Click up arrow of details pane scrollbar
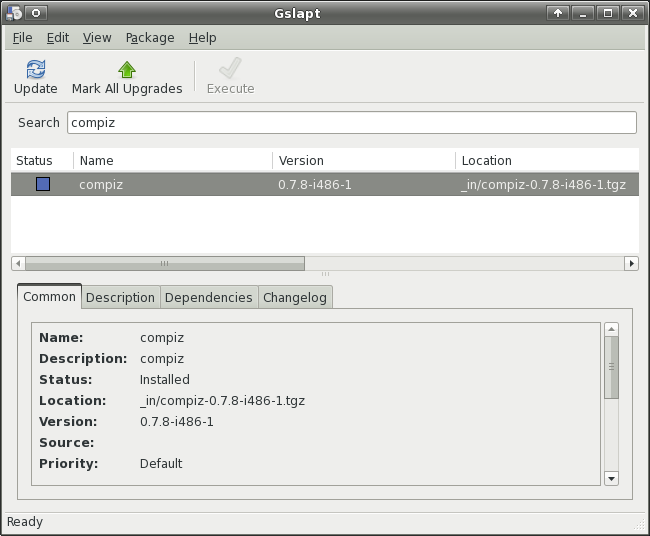The image size is (650, 536). [611, 330]
